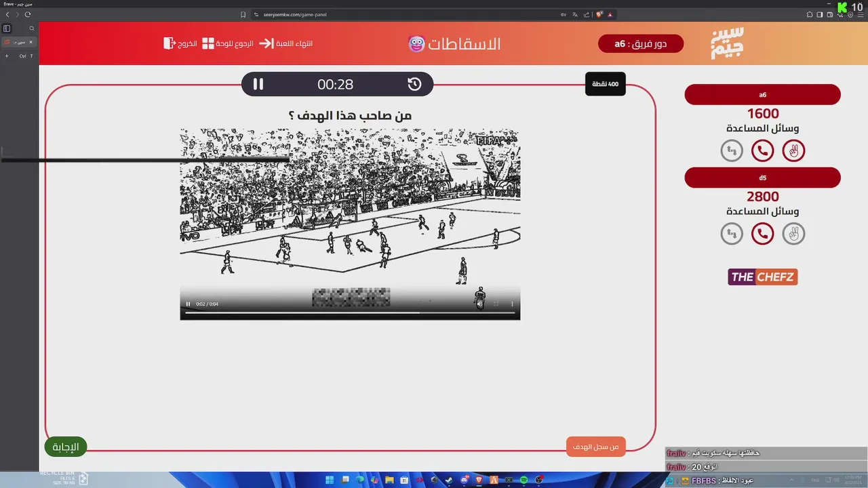Click the a6 team name bar
This screenshot has height=488, width=868.
762,95
